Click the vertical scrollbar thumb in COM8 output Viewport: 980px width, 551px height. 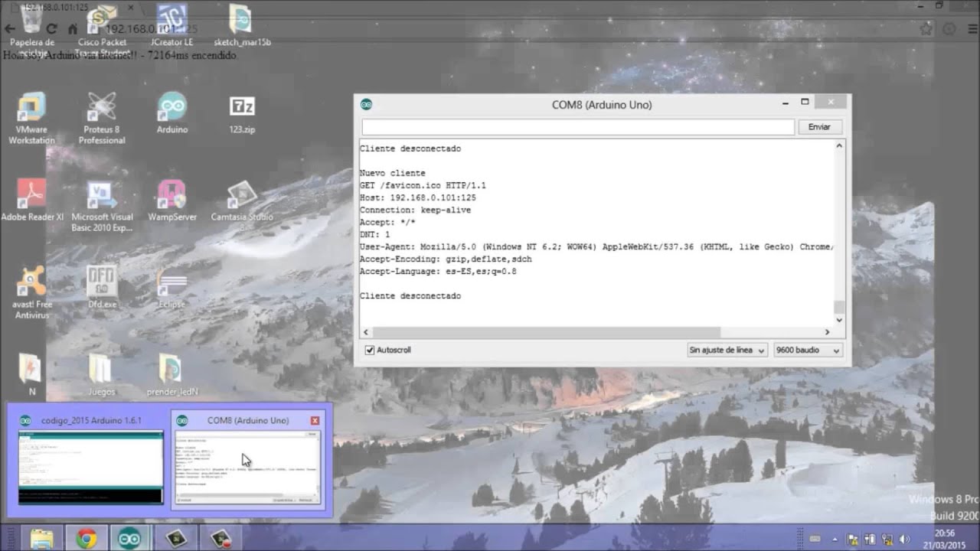[839, 307]
